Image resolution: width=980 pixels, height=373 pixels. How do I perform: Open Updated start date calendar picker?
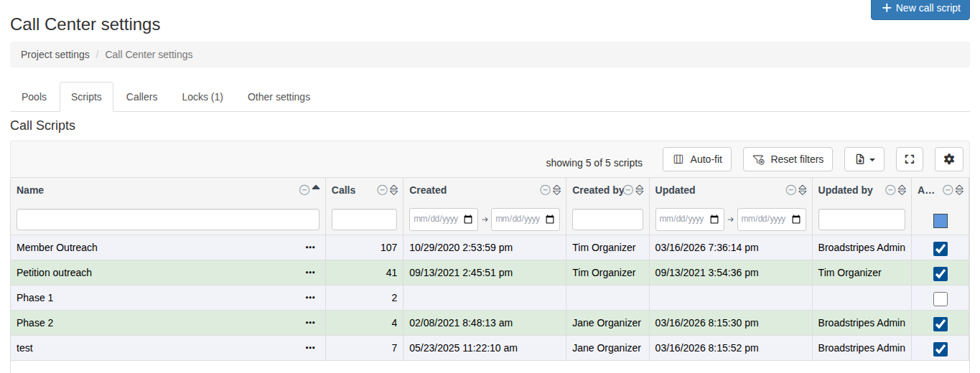point(715,219)
